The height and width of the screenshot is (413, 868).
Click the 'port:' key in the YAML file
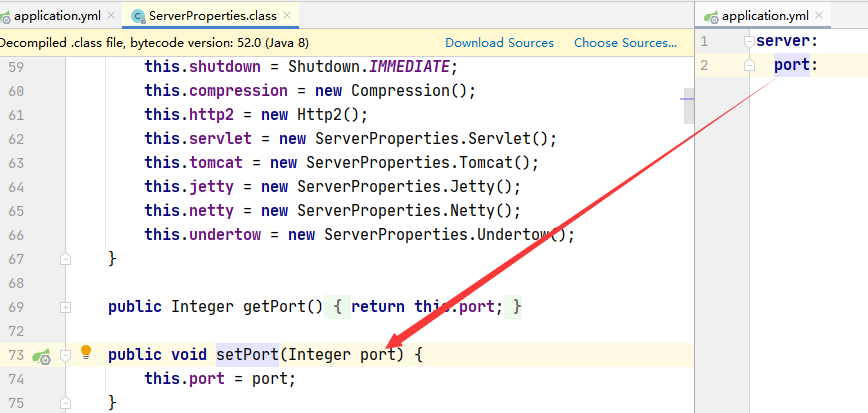click(x=796, y=65)
